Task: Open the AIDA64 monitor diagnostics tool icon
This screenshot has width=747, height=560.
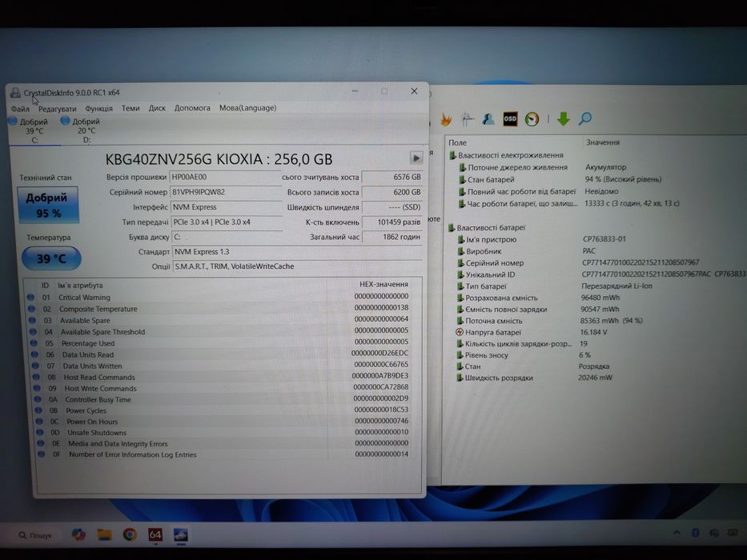Action: (468, 119)
